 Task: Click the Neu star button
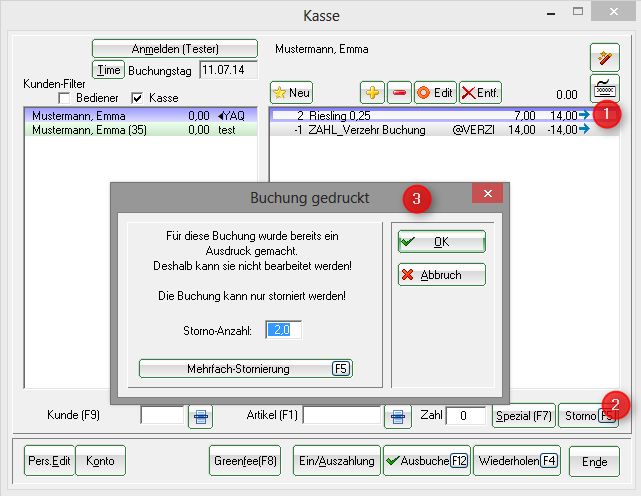(291, 92)
